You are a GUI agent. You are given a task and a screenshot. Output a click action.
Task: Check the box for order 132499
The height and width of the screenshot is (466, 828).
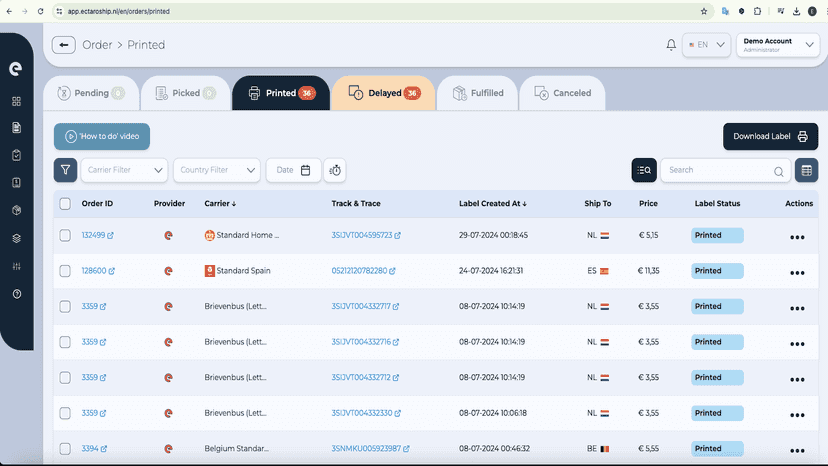65,235
